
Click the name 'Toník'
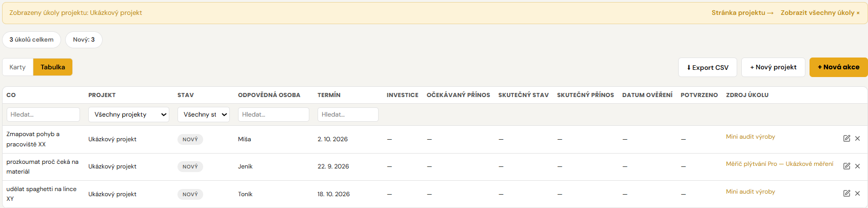(x=245, y=194)
